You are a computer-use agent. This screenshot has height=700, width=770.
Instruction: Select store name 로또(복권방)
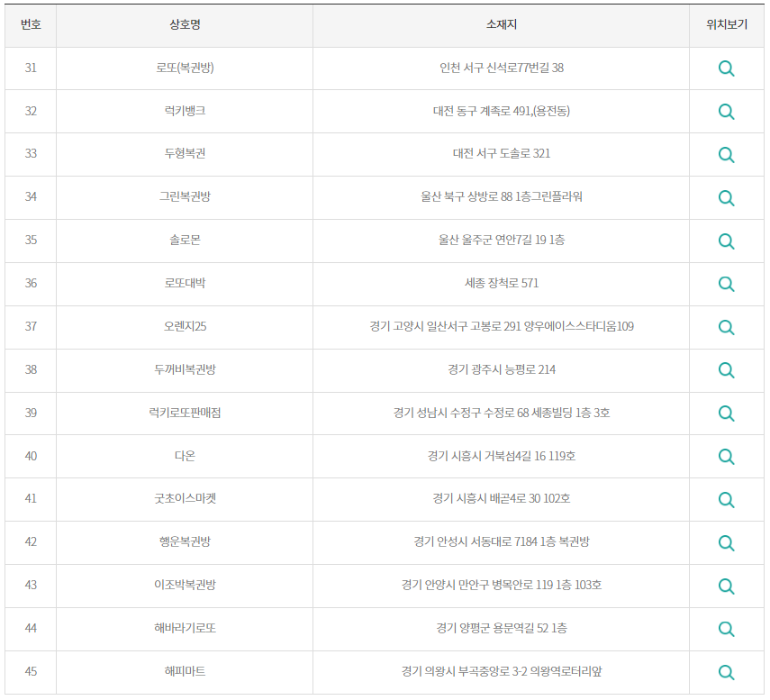pyautogui.click(x=185, y=68)
